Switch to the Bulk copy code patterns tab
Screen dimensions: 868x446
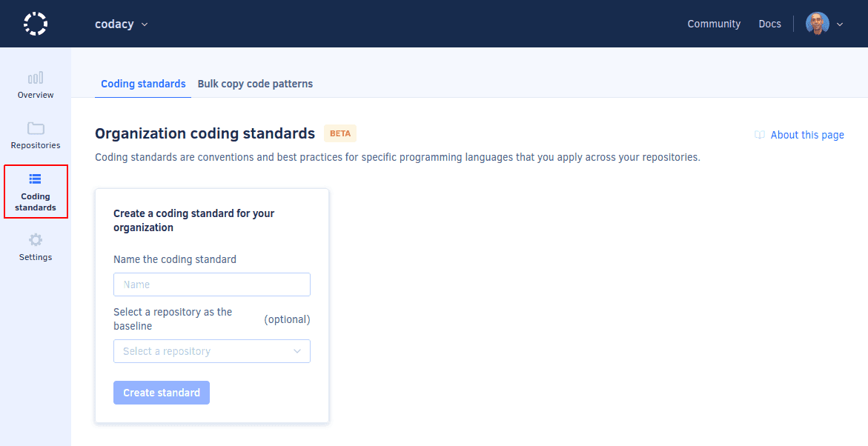click(255, 83)
